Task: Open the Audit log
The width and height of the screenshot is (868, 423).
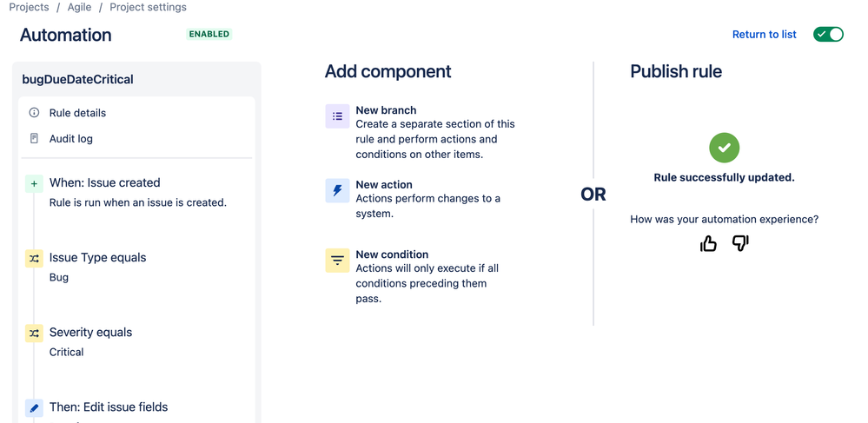Action: coord(70,138)
